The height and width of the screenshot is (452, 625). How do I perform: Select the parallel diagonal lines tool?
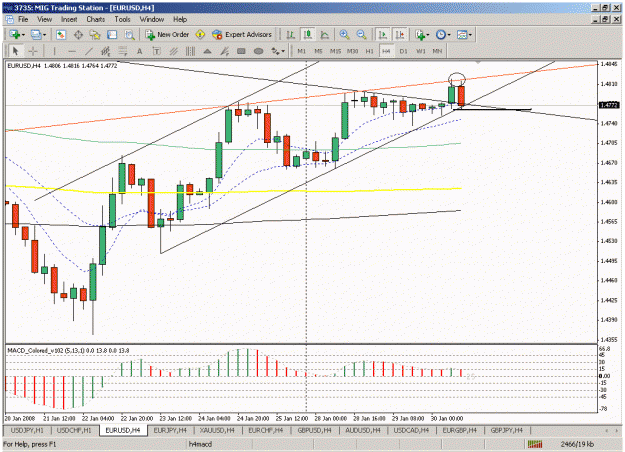173,51
